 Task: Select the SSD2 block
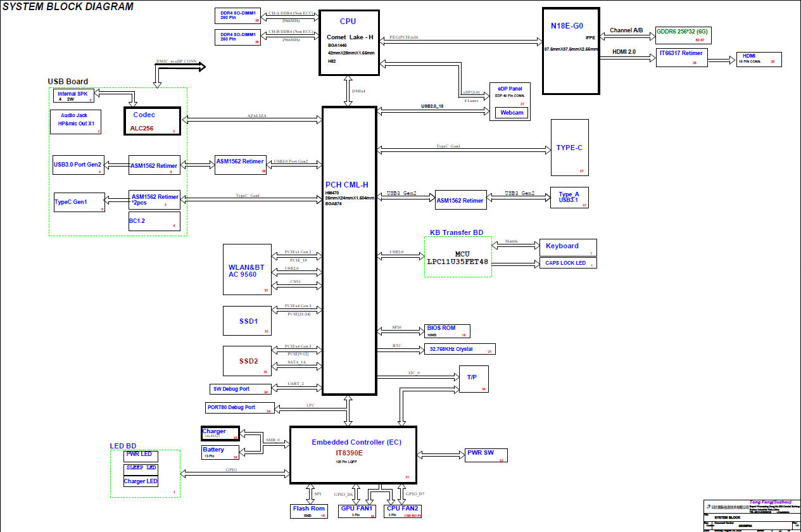pyautogui.click(x=247, y=361)
